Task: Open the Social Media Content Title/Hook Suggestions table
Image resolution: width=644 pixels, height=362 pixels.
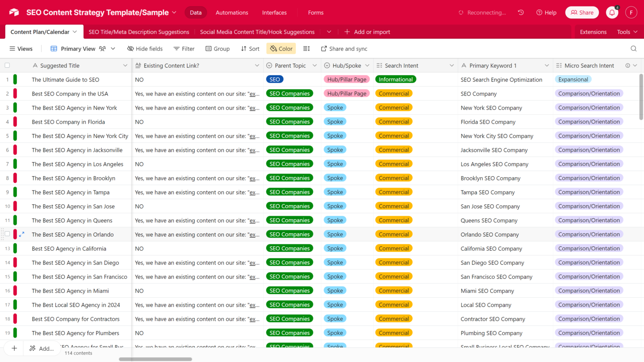Action: [x=257, y=32]
